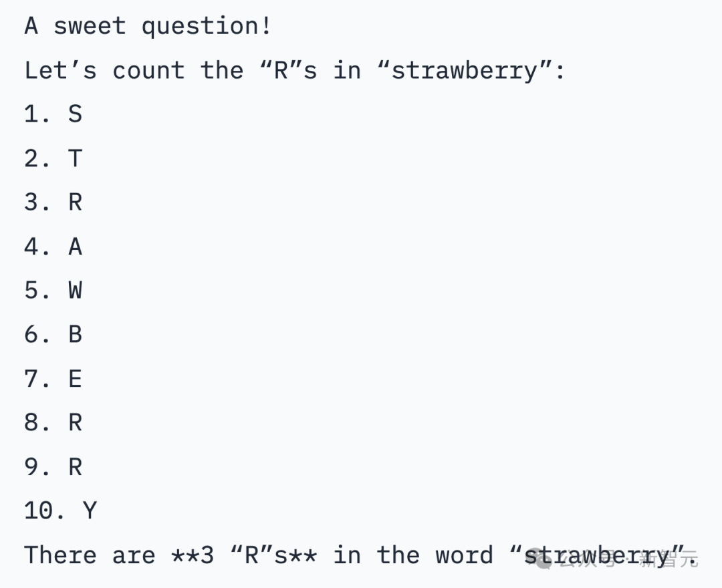Viewport: 722px width, 588px height.
Task: Select list item "10. Y"
Action: pyautogui.click(x=61, y=510)
